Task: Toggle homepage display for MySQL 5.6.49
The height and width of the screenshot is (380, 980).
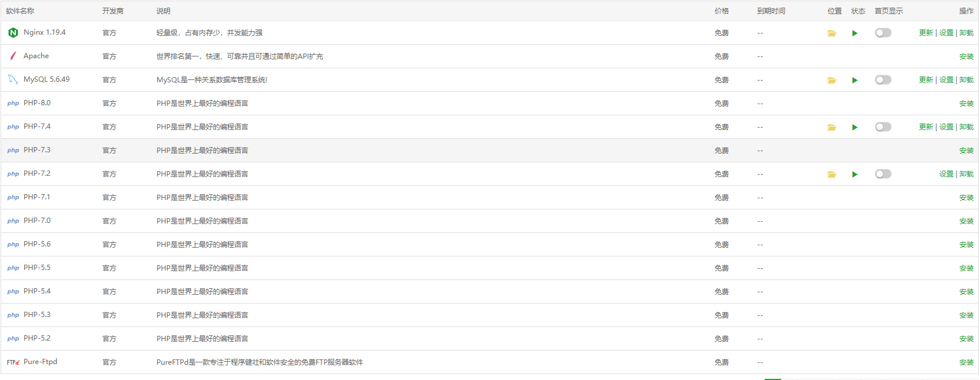Action: point(883,80)
